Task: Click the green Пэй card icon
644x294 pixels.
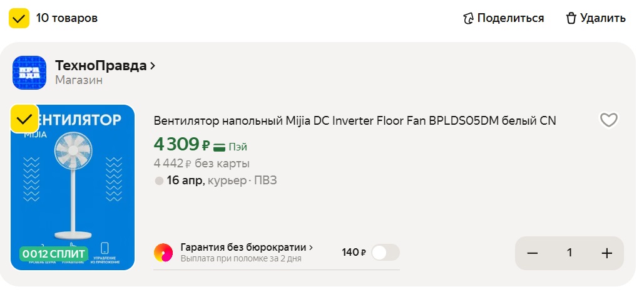Action: click(219, 147)
